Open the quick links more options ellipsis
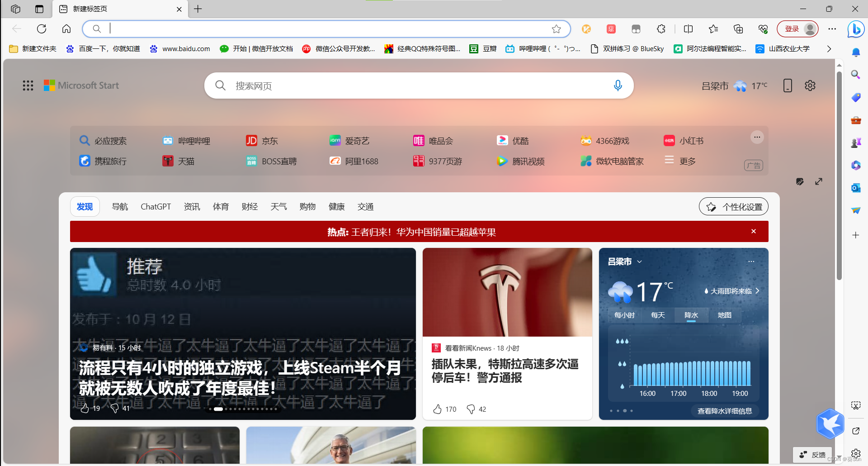Image resolution: width=868 pixels, height=466 pixels. pos(757,137)
